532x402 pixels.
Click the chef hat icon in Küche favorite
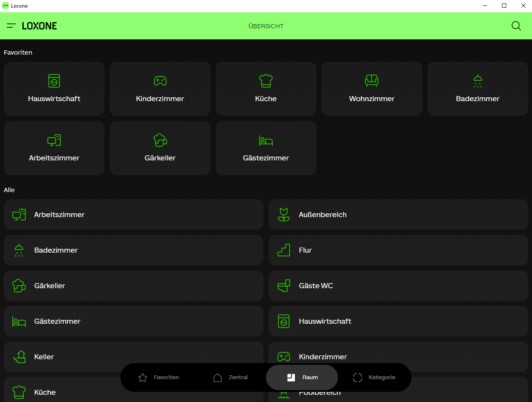click(266, 80)
